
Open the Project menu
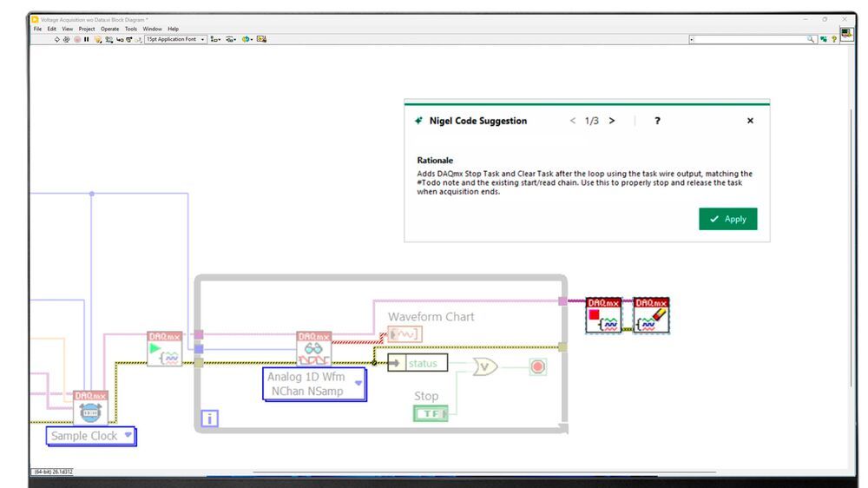(x=86, y=29)
